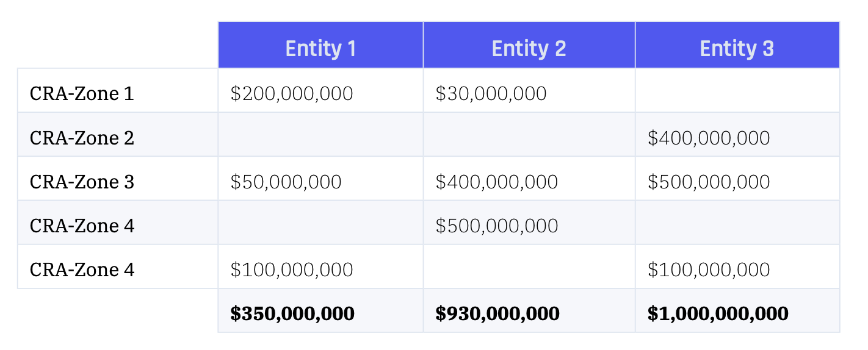Choose the Entity 3 column header
This screenshot has width=868, height=350.
(737, 45)
